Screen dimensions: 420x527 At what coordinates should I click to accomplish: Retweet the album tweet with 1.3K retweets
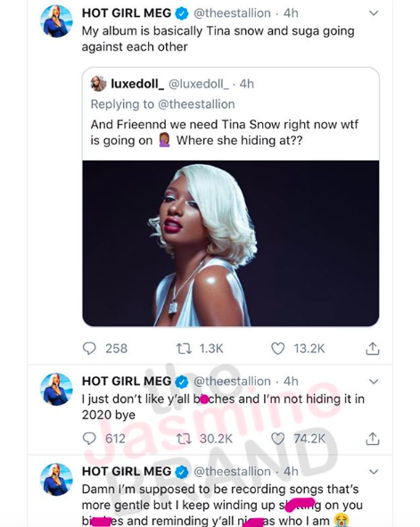click(184, 349)
